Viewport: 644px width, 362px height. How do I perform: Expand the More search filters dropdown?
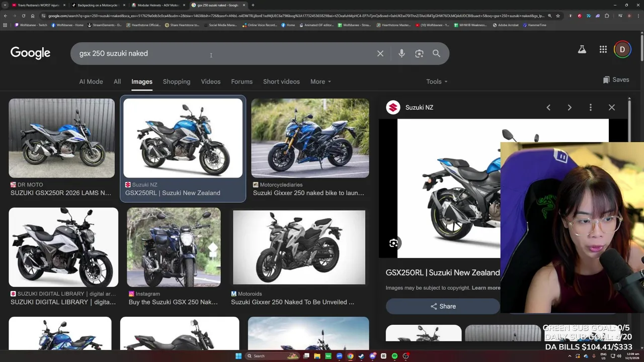click(320, 81)
